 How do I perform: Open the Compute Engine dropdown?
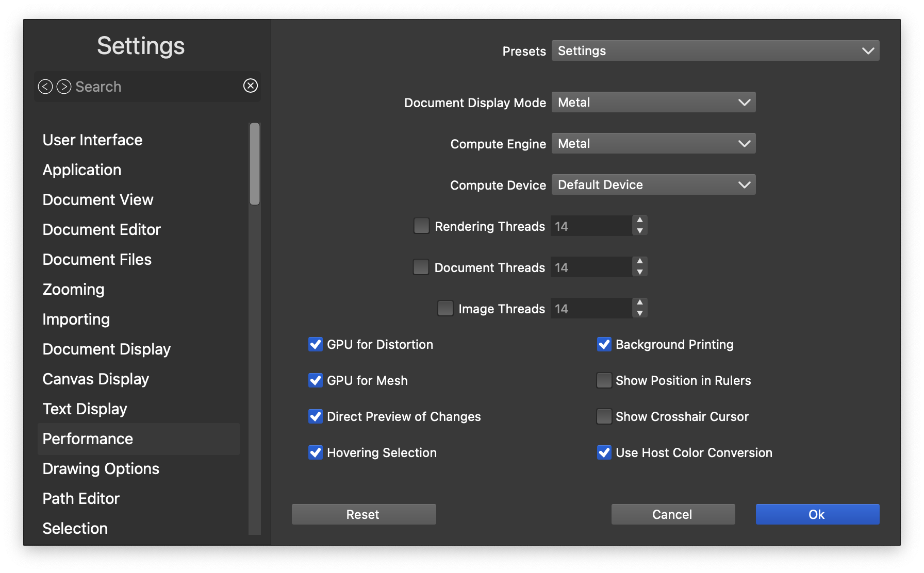coord(653,143)
